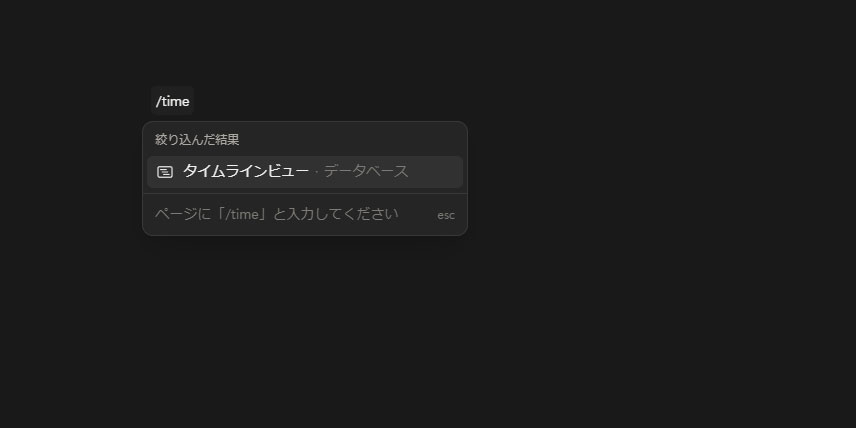The width and height of the screenshot is (856, 428).
Task: Click blank canvas right of the menu
Action: [655, 180]
